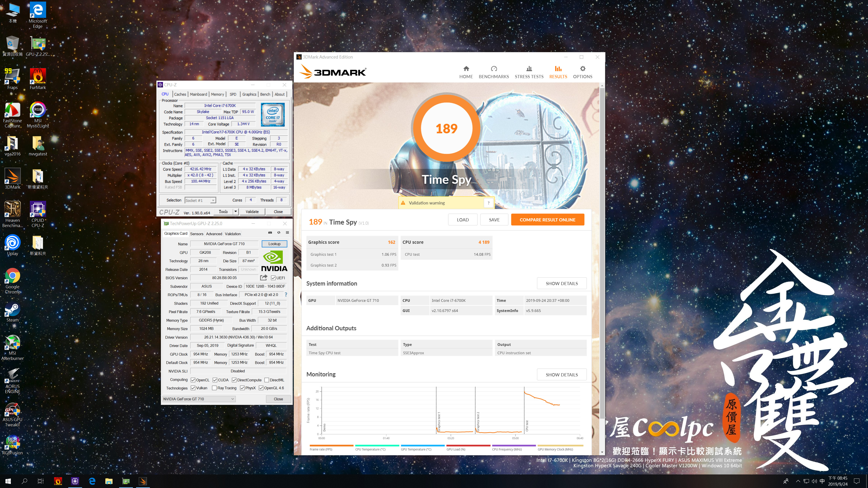Open Windows taskbar search icon

tap(25, 481)
